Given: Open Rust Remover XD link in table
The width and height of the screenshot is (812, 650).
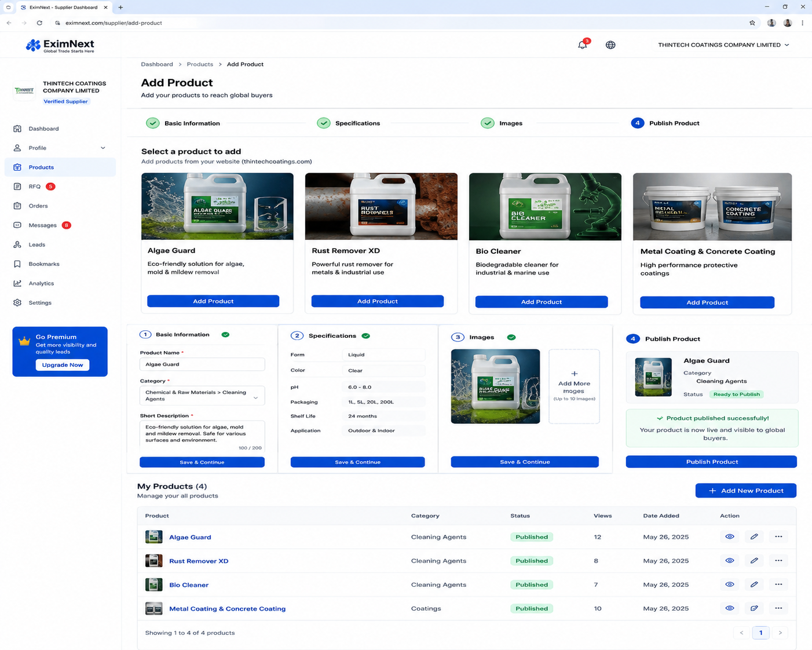Looking at the screenshot, I should (199, 561).
